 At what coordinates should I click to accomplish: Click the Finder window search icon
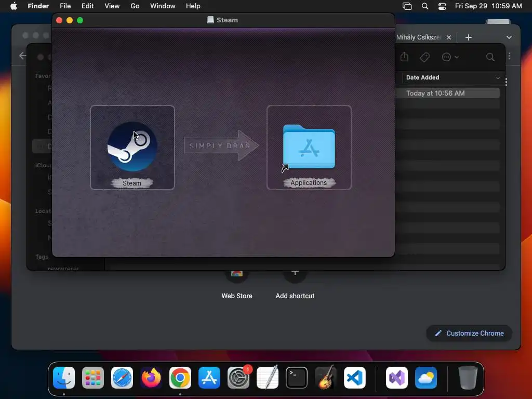[x=490, y=57]
